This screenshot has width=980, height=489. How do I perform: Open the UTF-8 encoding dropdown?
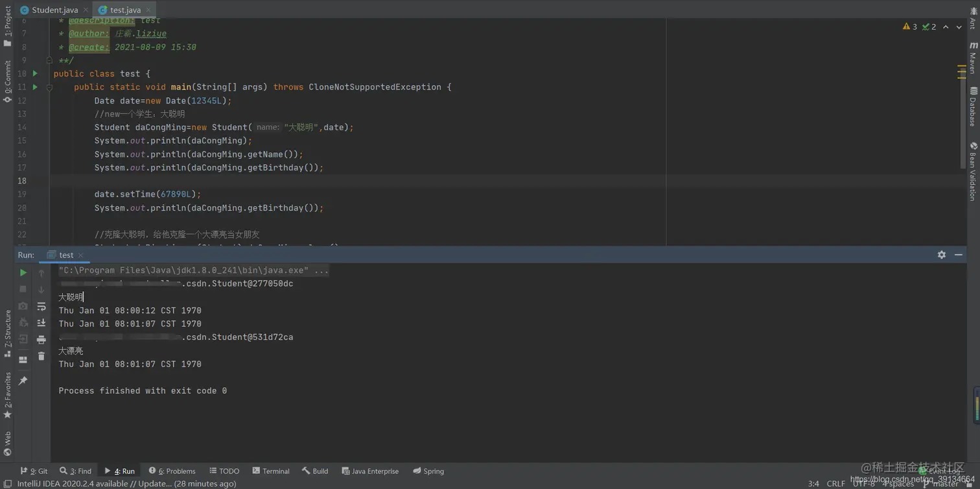pyautogui.click(x=864, y=484)
